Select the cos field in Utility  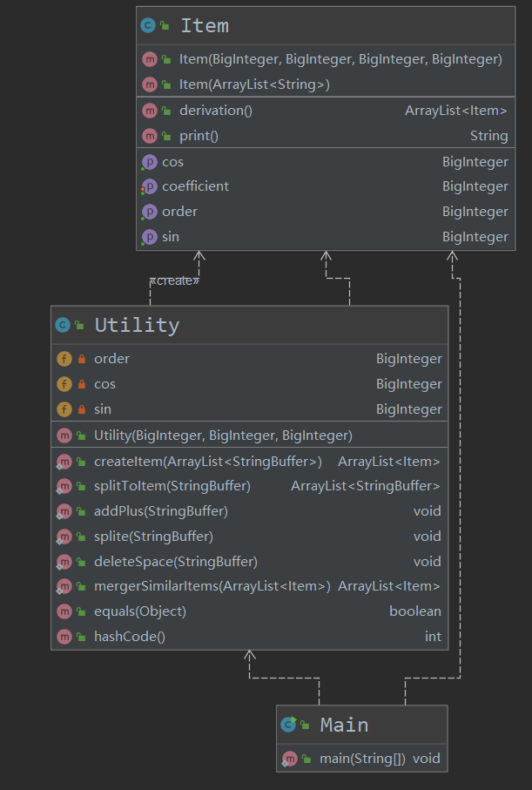coord(104,384)
